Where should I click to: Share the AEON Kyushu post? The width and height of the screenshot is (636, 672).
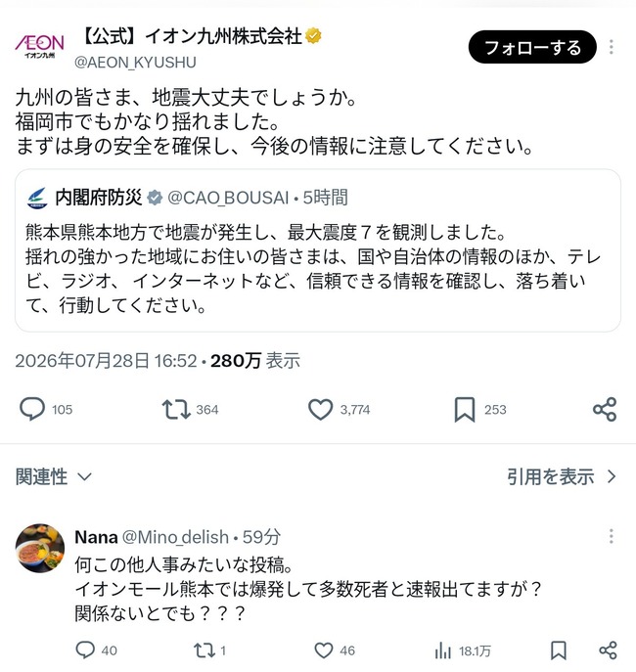click(605, 409)
